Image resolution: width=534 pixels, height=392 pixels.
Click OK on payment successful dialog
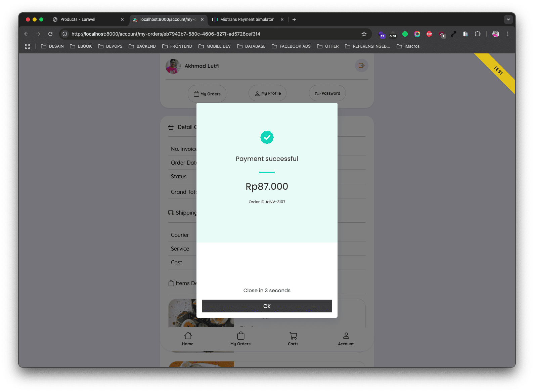[267, 306]
